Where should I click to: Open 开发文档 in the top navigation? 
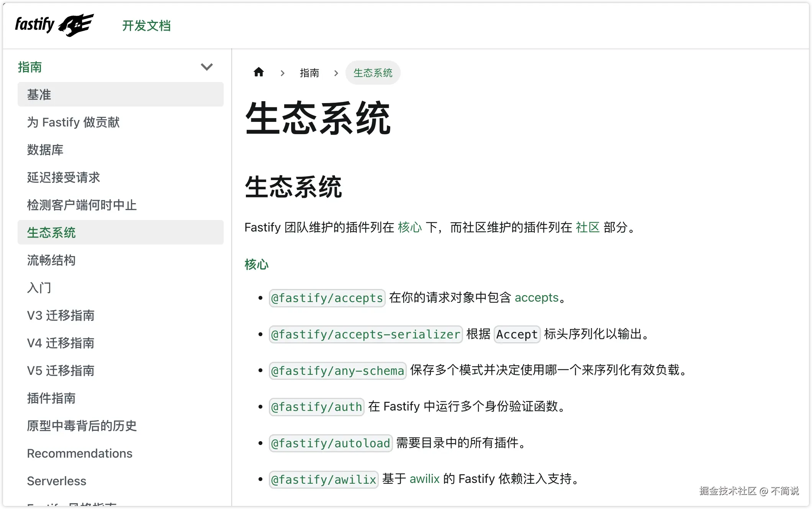(147, 25)
